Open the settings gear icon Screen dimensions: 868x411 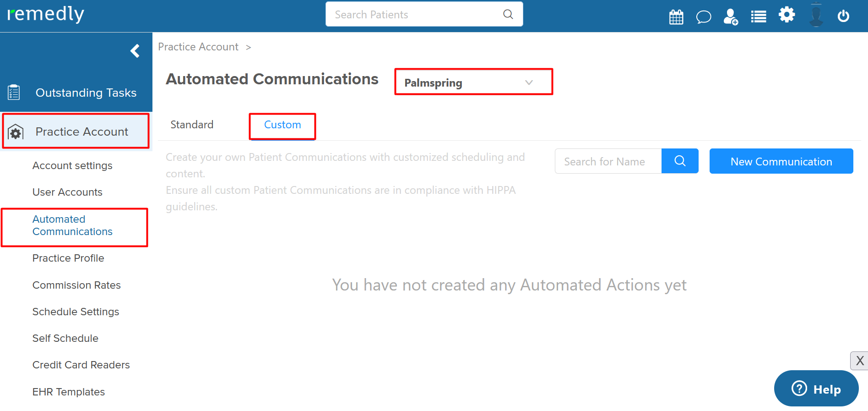[787, 15]
